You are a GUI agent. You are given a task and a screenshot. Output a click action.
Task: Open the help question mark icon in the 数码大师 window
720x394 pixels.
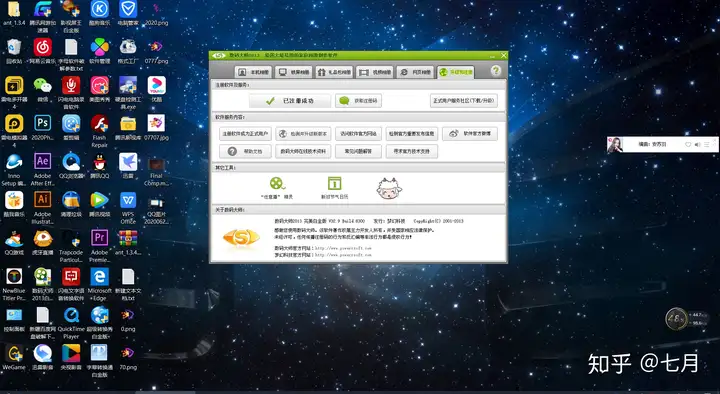coord(495,71)
